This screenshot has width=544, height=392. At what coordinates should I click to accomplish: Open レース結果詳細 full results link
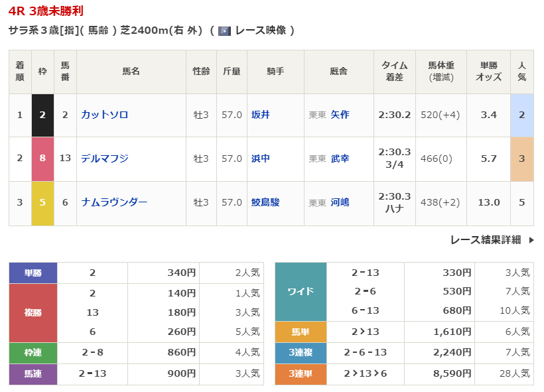click(485, 240)
